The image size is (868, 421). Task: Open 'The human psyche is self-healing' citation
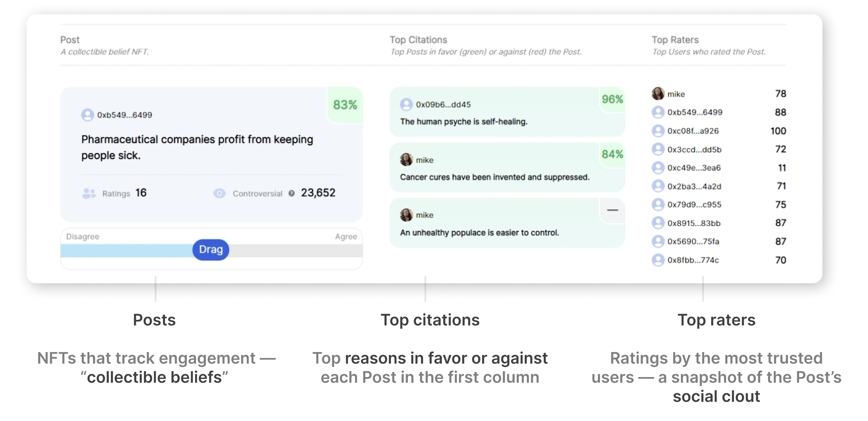tap(464, 122)
